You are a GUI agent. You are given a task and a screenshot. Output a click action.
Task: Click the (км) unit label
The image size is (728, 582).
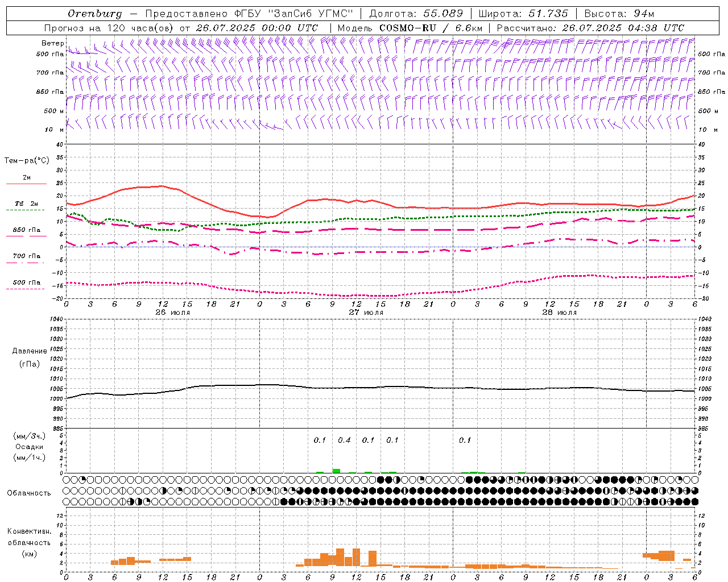click(29, 554)
